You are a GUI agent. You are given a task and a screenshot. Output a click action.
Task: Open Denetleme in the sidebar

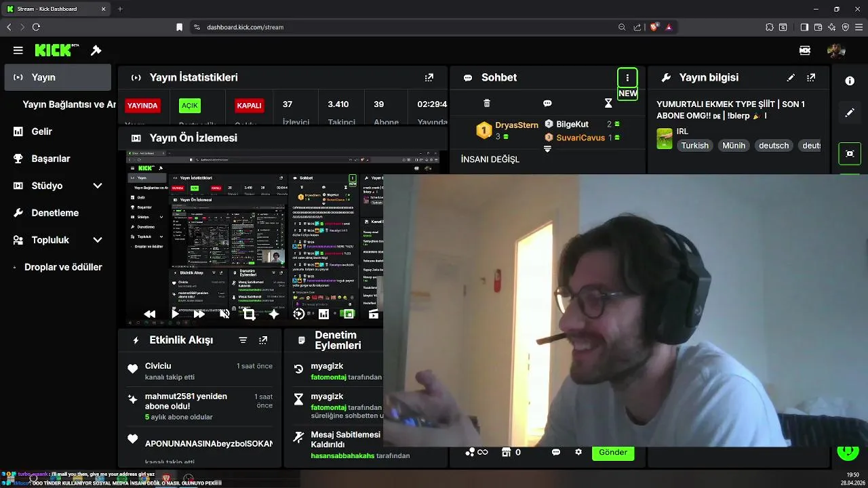tap(58, 213)
